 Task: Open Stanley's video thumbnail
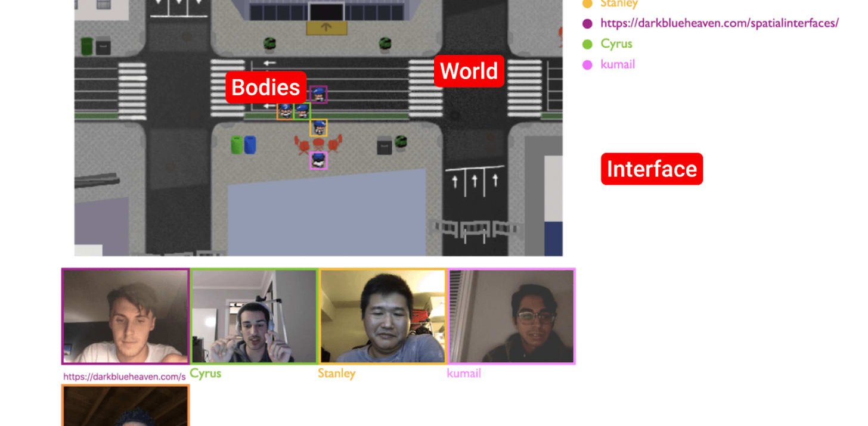click(383, 316)
